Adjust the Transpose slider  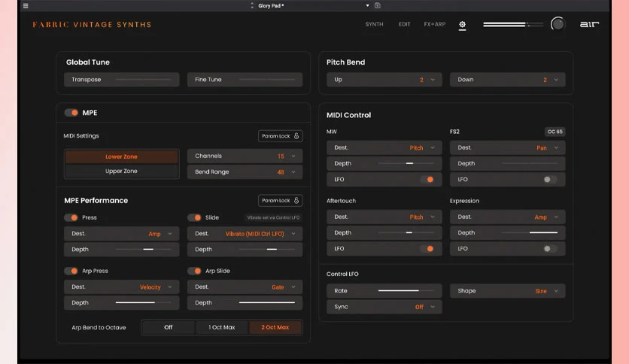(143, 80)
